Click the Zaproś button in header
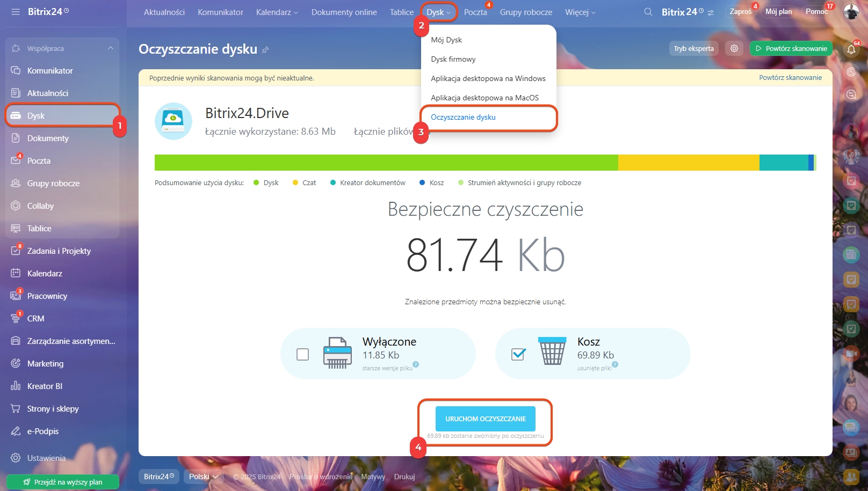Image resolution: width=868 pixels, height=491 pixels. click(741, 12)
